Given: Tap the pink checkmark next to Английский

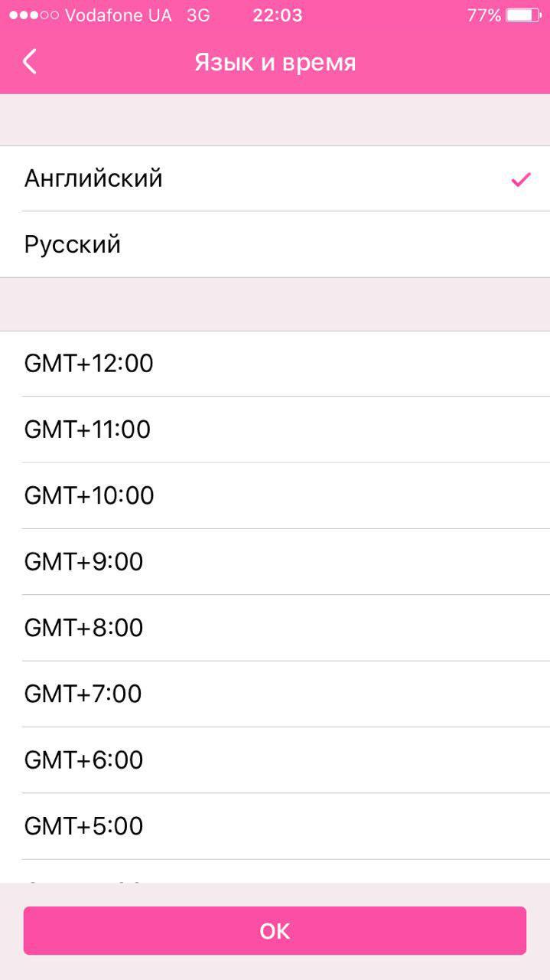Looking at the screenshot, I should tap(521, 180).
